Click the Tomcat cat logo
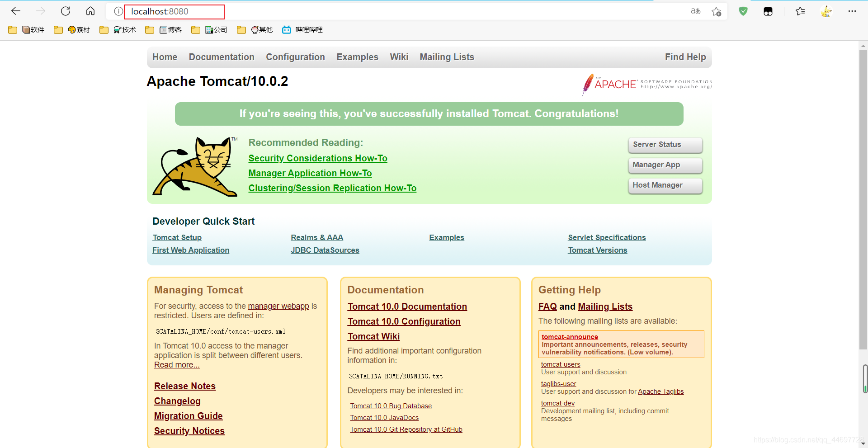 pyautogui.click(x=195, y=166)
